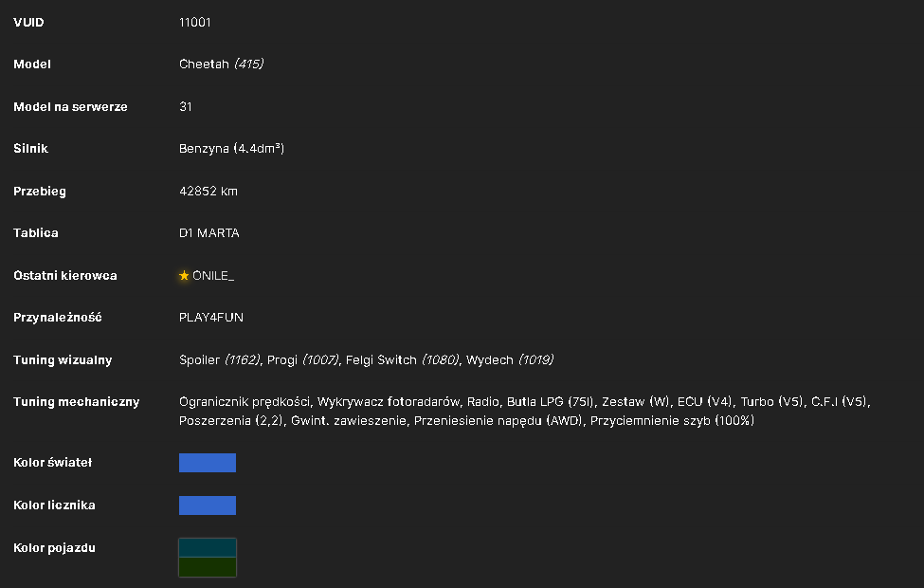Open last driver ONILE_ profile

coord(213,275)
